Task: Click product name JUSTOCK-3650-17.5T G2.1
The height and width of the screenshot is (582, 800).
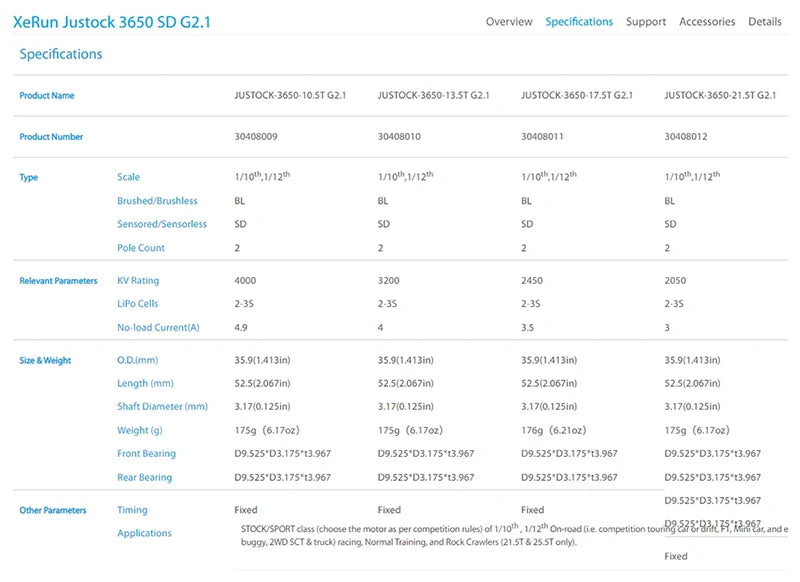Action: 577,95
